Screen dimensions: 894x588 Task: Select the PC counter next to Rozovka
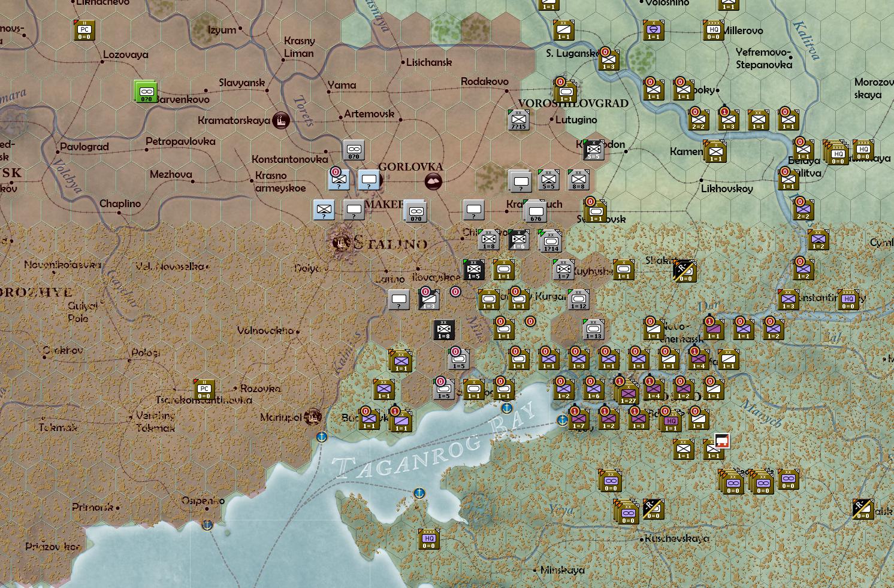click(x=204, y=389)
